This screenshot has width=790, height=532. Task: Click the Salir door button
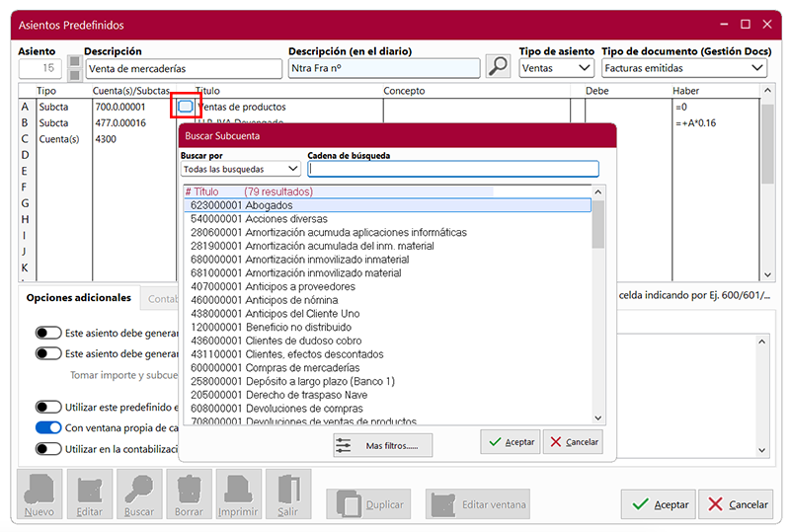pos(287,494)
